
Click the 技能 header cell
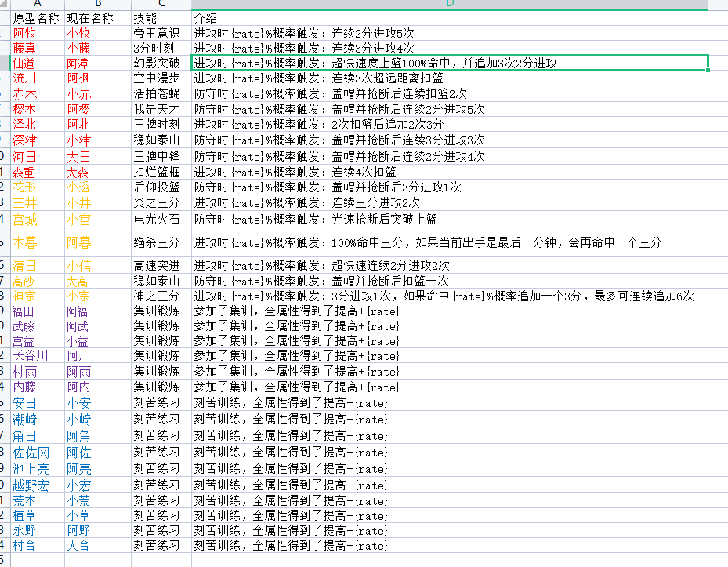point(161,18)
